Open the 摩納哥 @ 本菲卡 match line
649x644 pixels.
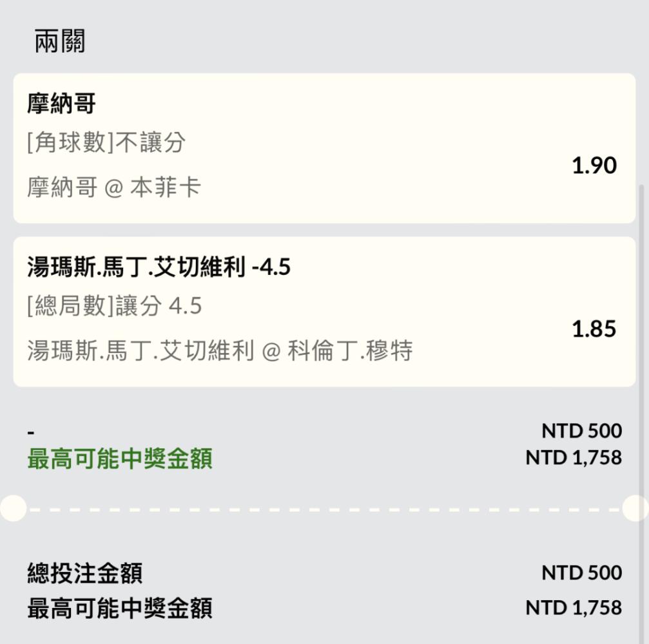pyautogui.click(x=114, y=187)
